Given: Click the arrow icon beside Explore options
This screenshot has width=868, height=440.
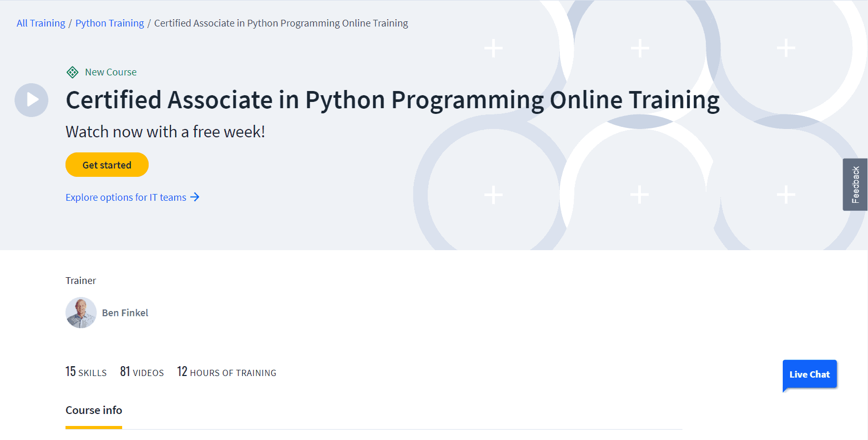Looking at the screenshot, I should click(x=195, y=197).
